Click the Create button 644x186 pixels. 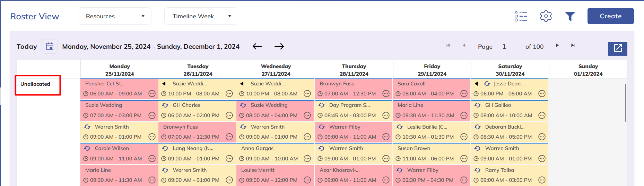pyautogui.click(x=610, y=16)
